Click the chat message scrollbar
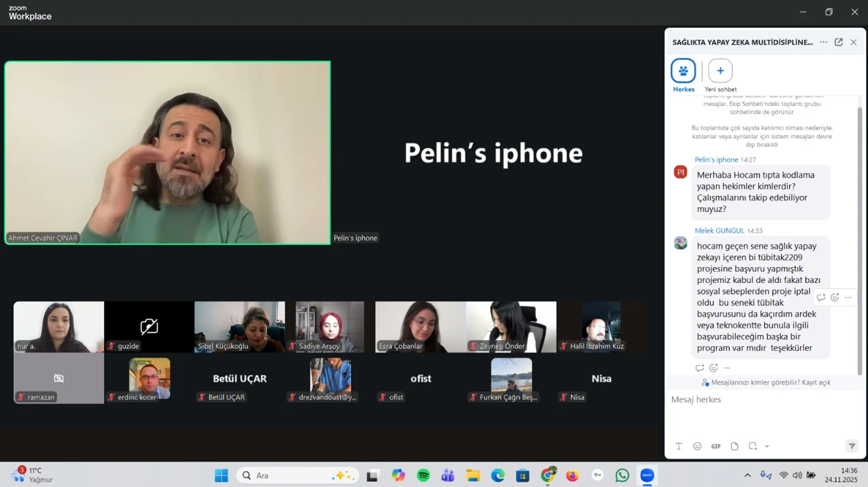868x487 pixels. pos(859,237)
